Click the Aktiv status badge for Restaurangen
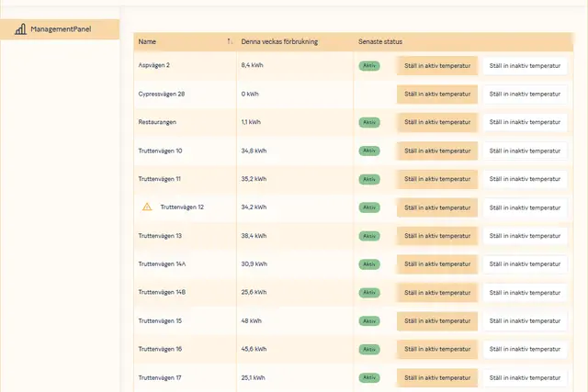This screenshot has width=588, height=392. pos(369,122)
